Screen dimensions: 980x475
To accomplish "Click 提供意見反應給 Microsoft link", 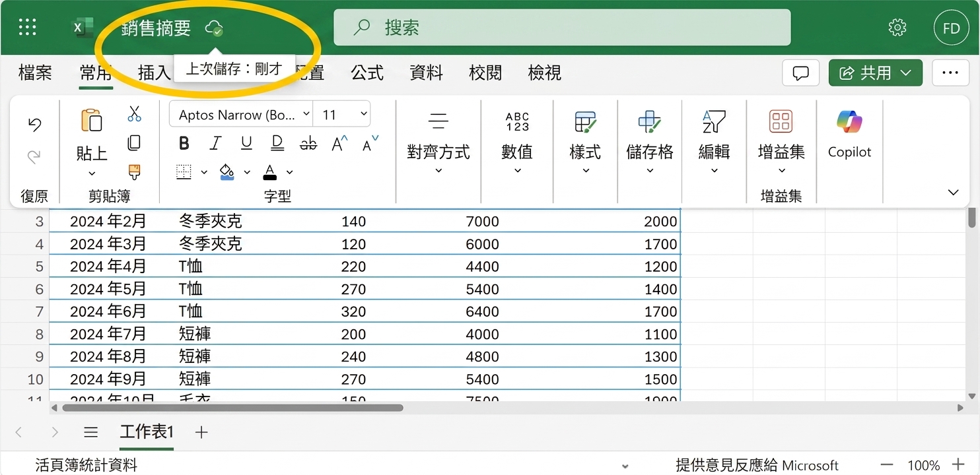I will tap(757, 466).
